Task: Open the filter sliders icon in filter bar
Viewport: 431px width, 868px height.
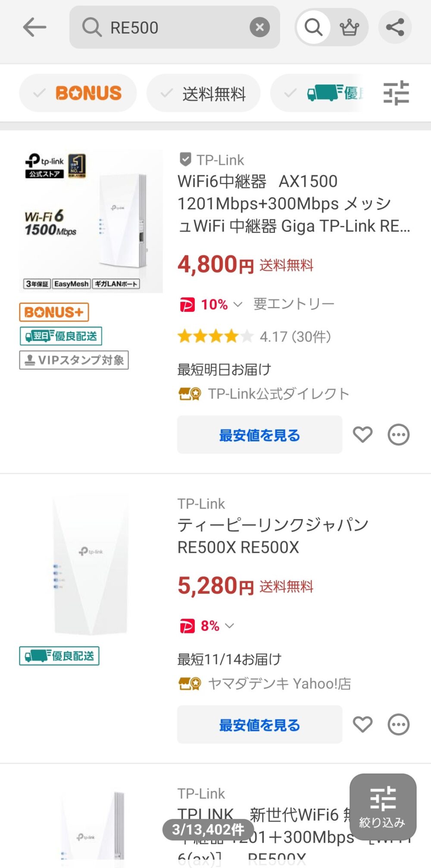Action: [396, 93]
